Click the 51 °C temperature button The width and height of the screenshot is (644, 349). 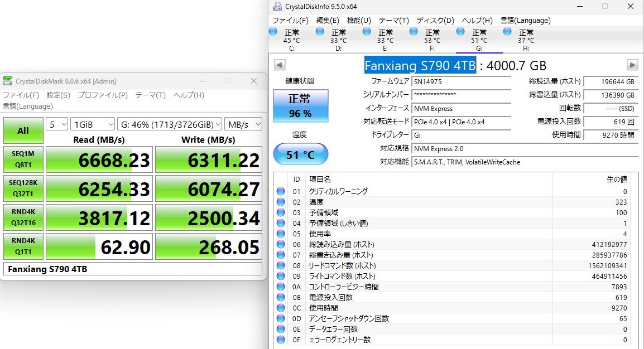301,154
